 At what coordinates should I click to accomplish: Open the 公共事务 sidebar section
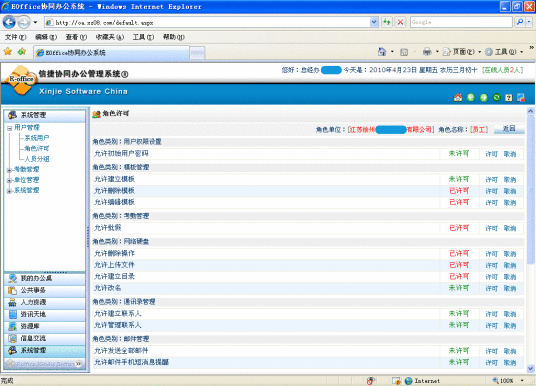pos(45,291)
